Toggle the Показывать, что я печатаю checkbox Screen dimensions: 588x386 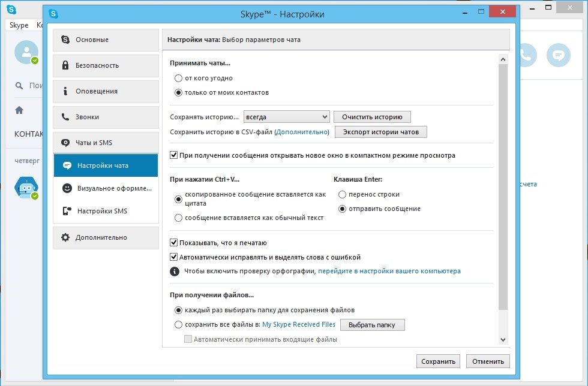pos(173,243)
